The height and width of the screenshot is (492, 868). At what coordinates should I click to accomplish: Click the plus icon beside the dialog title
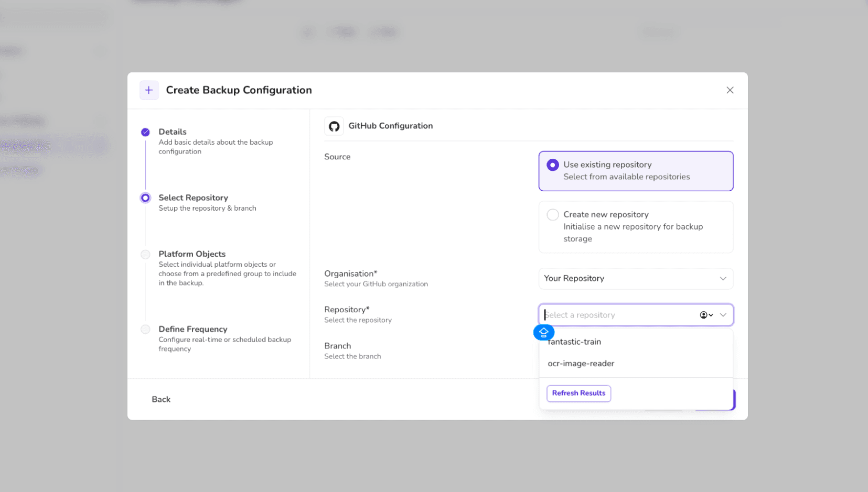[149, 90]
